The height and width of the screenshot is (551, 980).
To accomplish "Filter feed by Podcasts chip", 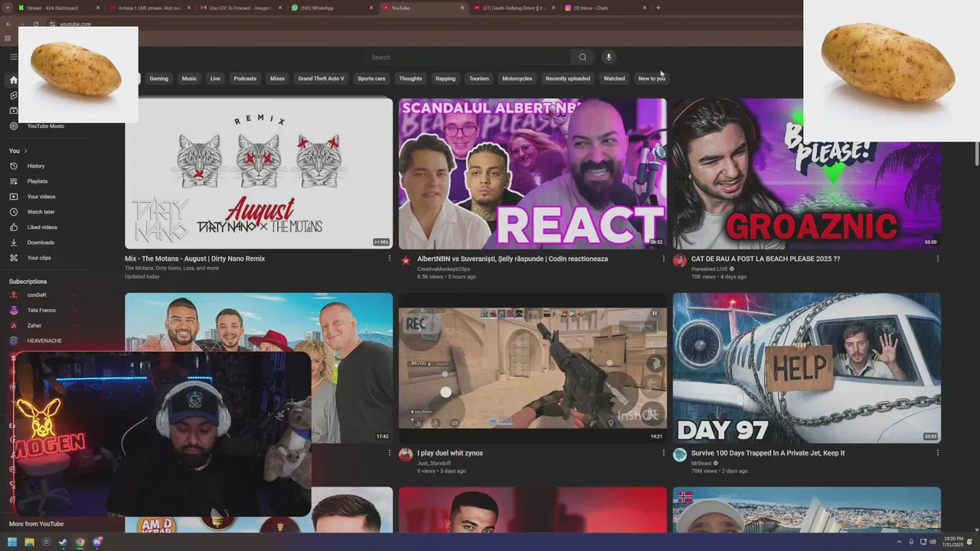I will click(x=245, y=79).
